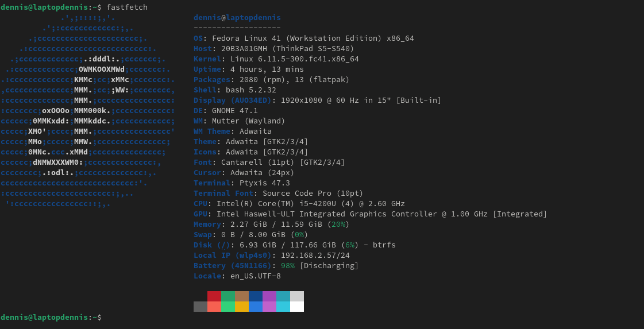Select the yellow color block
The height and width of the screenshot is (329, 644).
point(242,307)
